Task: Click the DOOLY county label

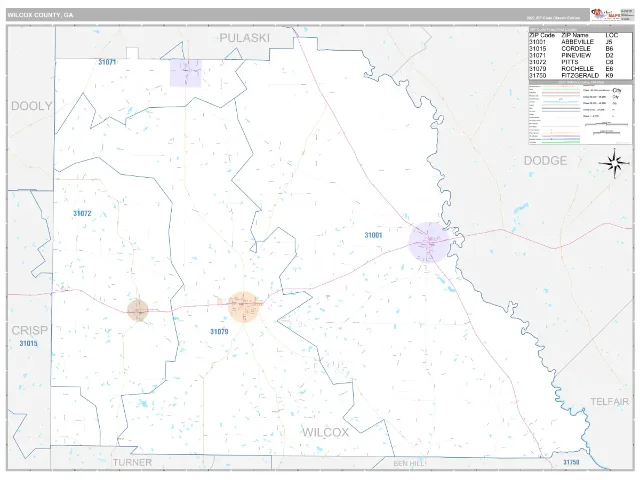Action: [31, 106]
